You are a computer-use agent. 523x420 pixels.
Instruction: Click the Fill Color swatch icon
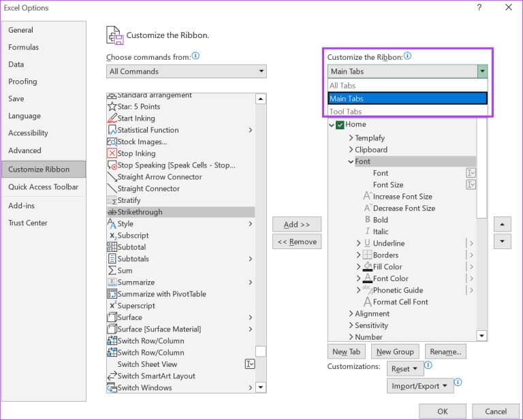pos(368,267)
